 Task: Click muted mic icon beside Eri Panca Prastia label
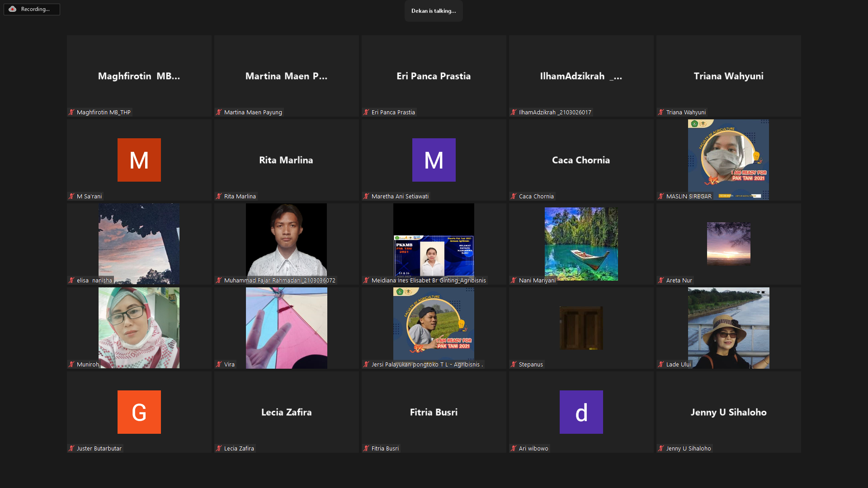366,112
